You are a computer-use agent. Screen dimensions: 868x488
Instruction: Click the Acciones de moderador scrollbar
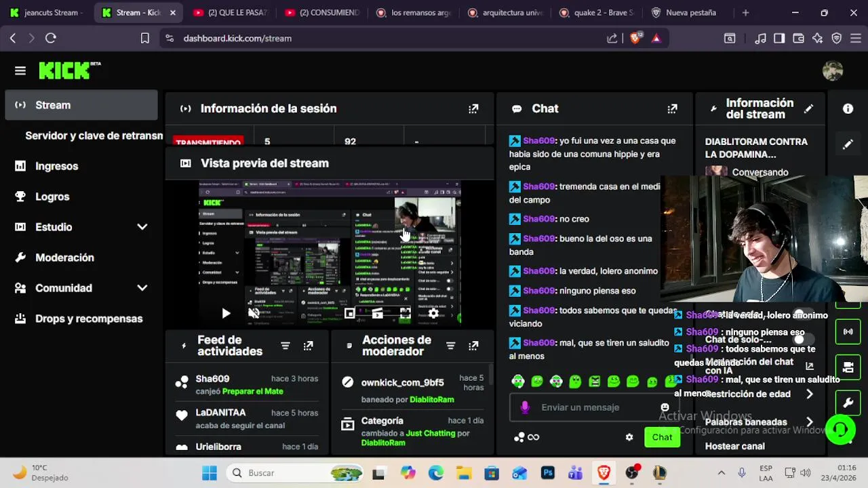coord(491,374)
